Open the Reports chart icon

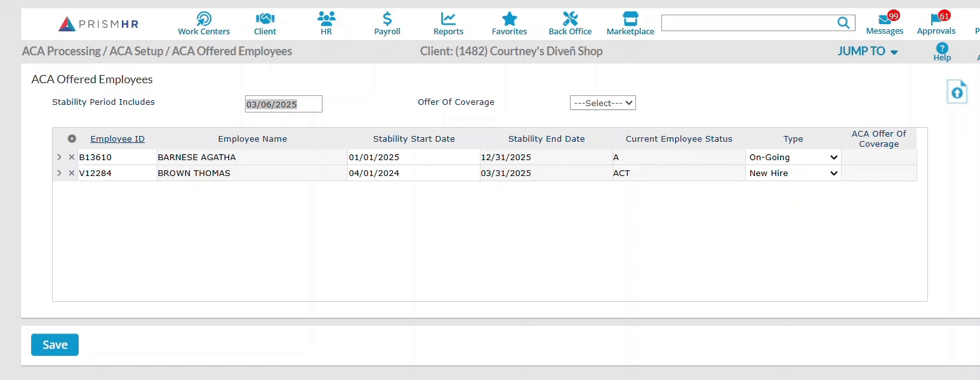448,19
